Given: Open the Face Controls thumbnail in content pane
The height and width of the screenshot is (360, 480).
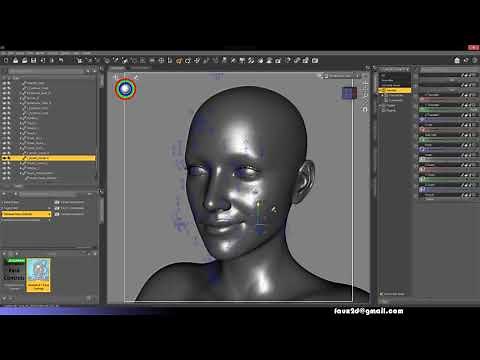Looking at the screenshot, I should [x=14, y=274].
